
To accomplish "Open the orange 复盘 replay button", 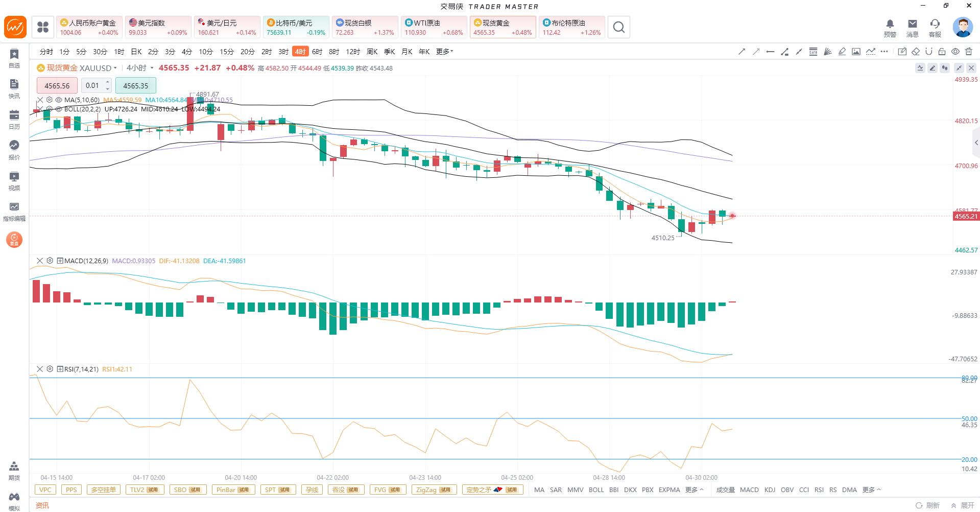I will (x=14, y=239).
